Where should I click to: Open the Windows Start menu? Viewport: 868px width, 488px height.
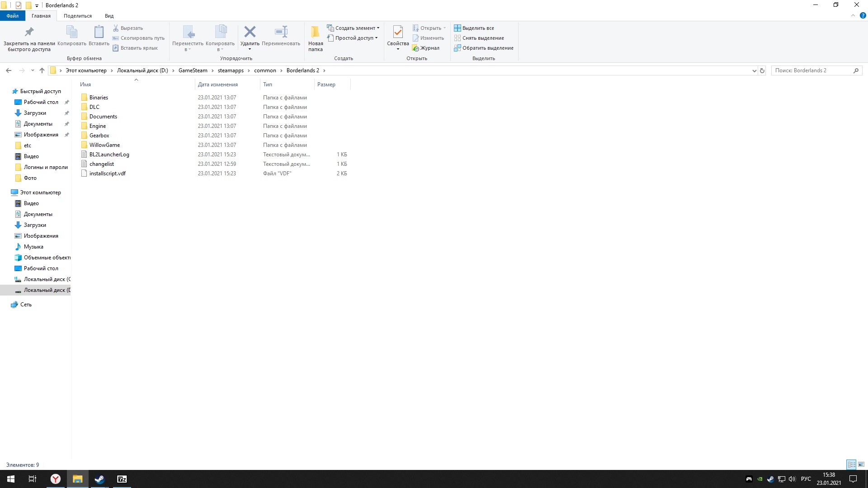(11, 479)
